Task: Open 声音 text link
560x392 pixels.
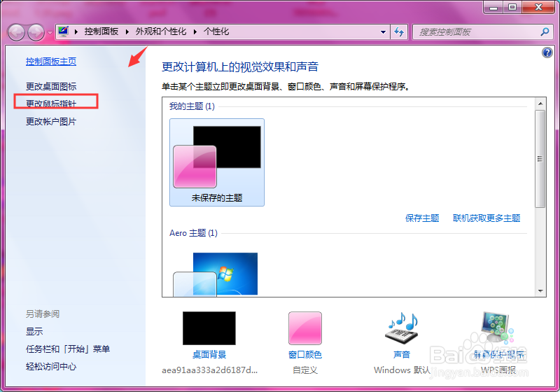Action: (x=402, y=354)
